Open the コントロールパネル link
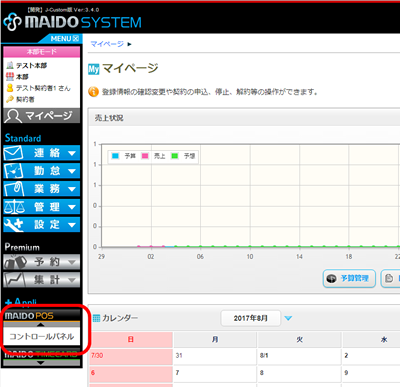The width and height of the screenshot is (400, 387). (42, 336)
